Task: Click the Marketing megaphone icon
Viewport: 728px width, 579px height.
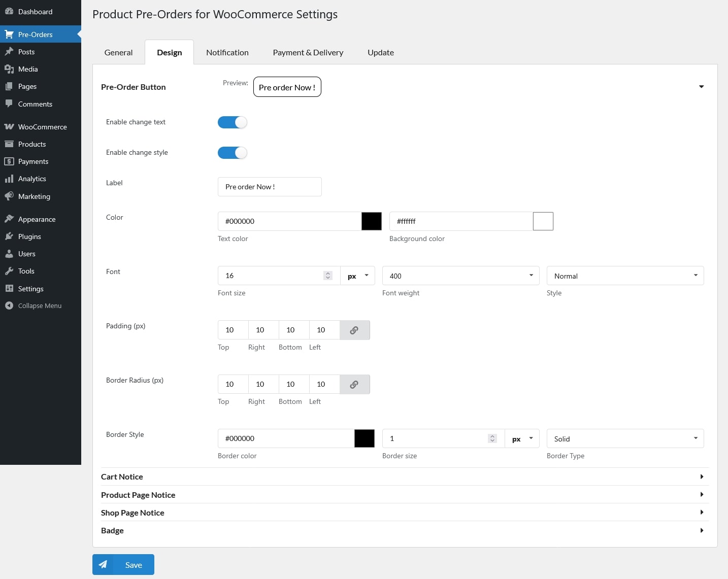Action: click(9, 196)
